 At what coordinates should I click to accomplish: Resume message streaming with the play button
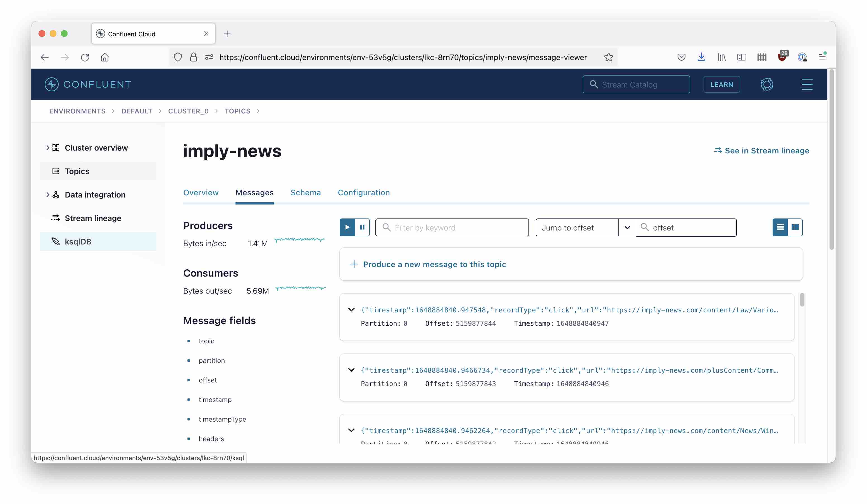pyautogui.click(x=347, y=227)
